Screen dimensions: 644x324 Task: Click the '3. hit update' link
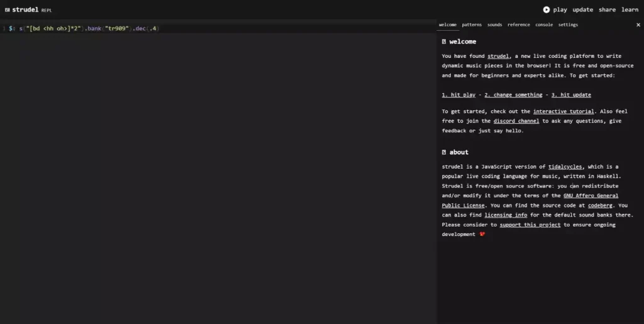[571, 95]
